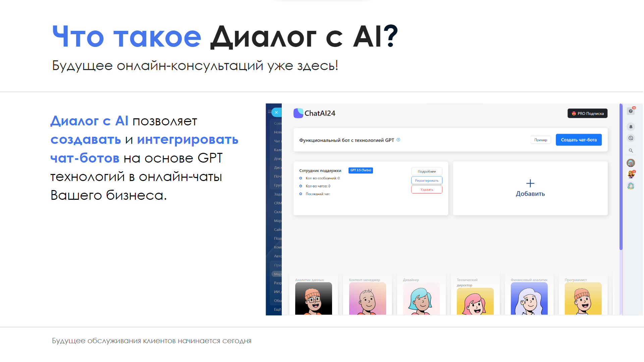
Task: Click the GPT 3.5 (Turbo) badge
Action: tap(361, 170)
